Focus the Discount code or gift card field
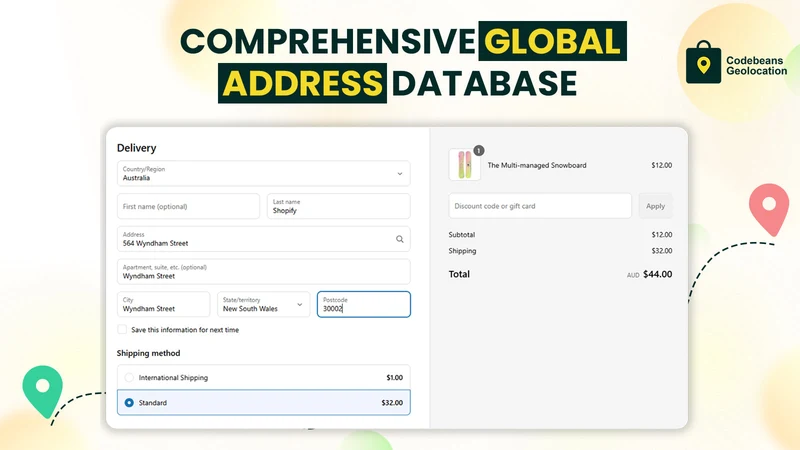The height and width of the screenshot is (450, 800). (540, 206)
